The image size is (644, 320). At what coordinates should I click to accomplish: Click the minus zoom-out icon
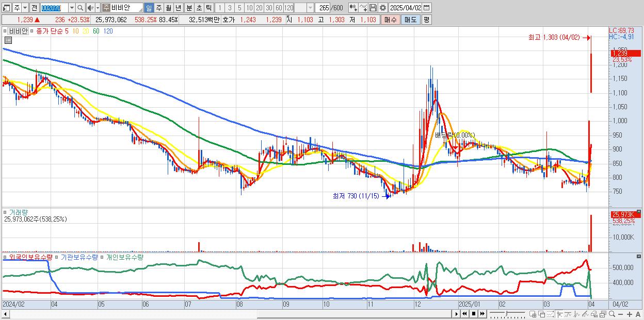(620, 314)
